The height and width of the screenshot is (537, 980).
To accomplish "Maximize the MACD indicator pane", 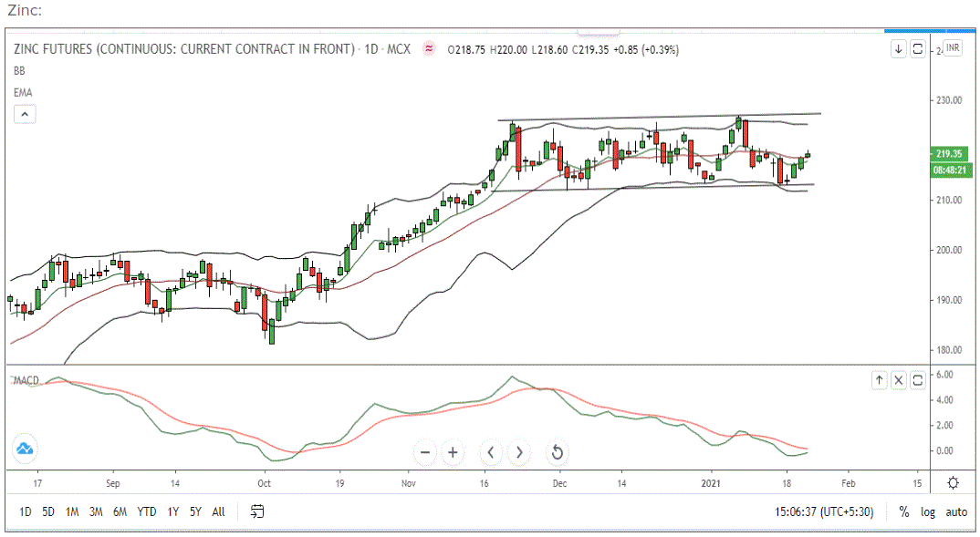I will coord(917,379).
